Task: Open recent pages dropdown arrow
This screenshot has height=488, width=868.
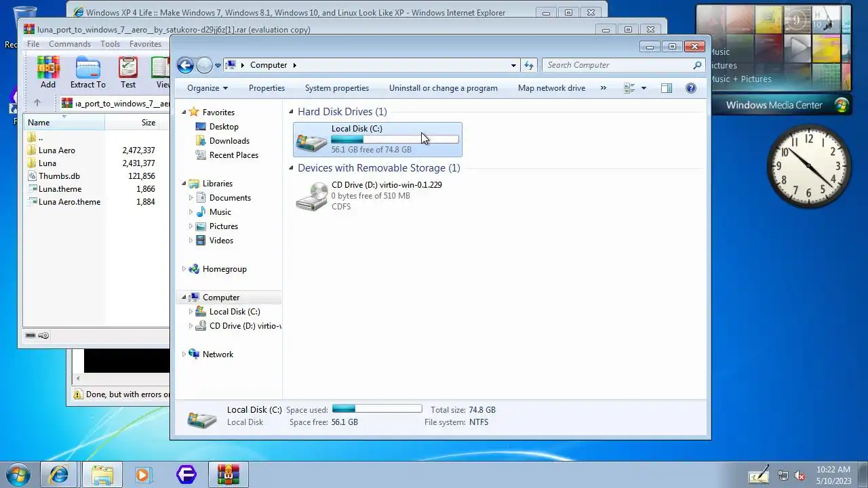Action: [x=218, y=66]
